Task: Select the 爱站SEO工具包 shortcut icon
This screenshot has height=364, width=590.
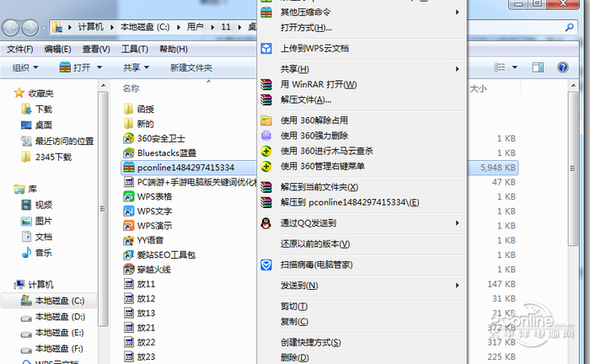Action: 129,255
